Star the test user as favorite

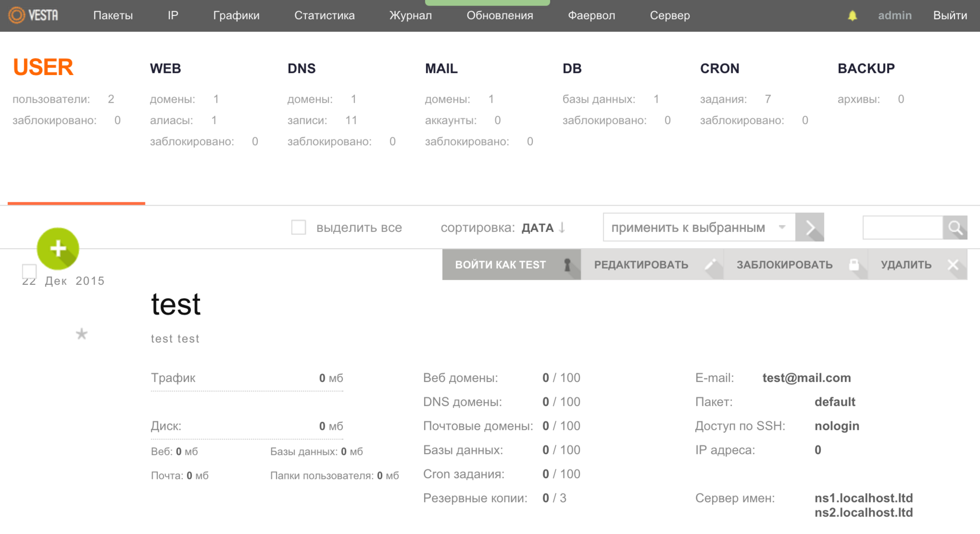tap(82, 334)
